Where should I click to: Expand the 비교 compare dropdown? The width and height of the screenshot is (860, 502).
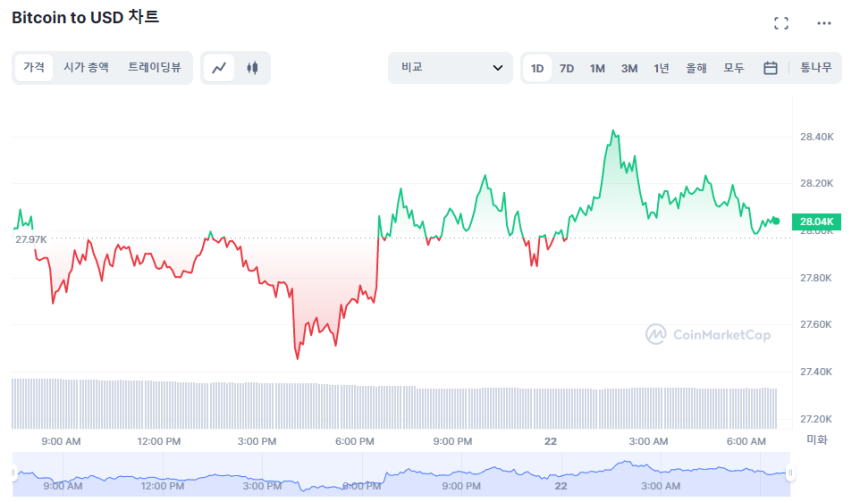click(x=450, y=68)
